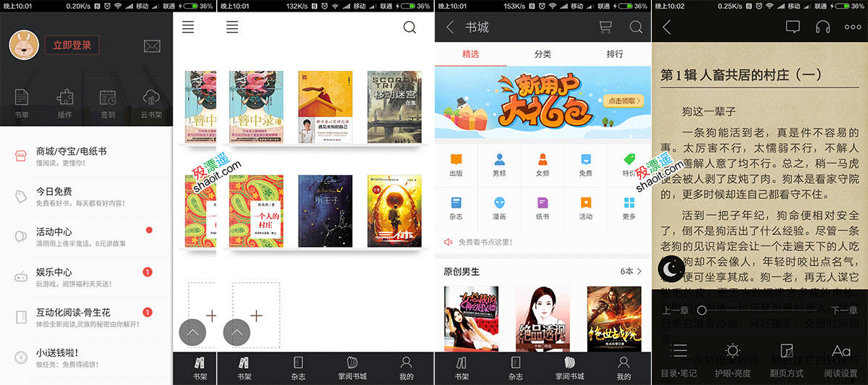Open the three-dot more menu in the reader

(x=853, y=27)
